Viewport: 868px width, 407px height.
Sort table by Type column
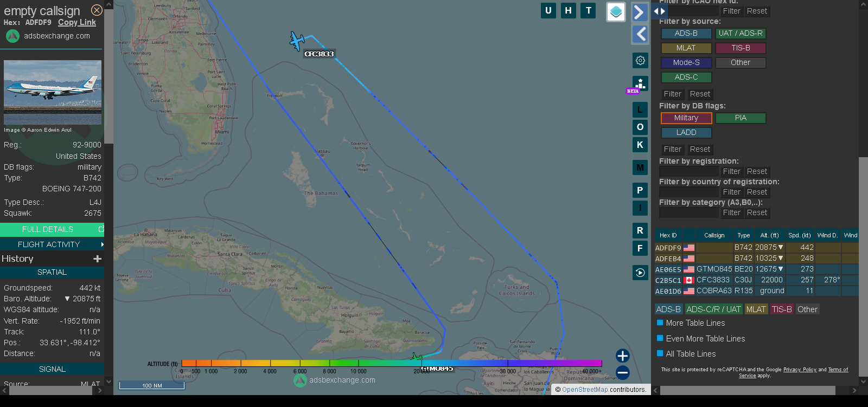[743, 235]
